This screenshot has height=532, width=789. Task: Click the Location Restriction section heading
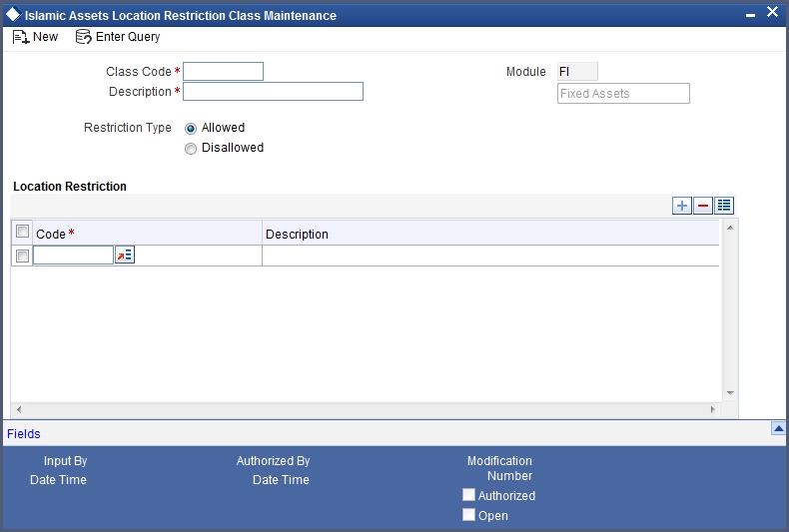tap(70, 187)
